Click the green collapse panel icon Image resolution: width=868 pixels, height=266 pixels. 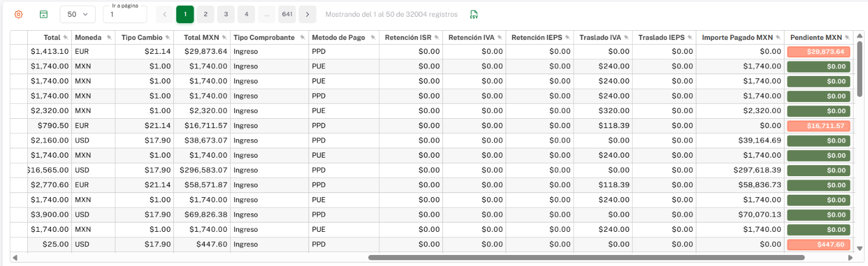click(43, 14)
